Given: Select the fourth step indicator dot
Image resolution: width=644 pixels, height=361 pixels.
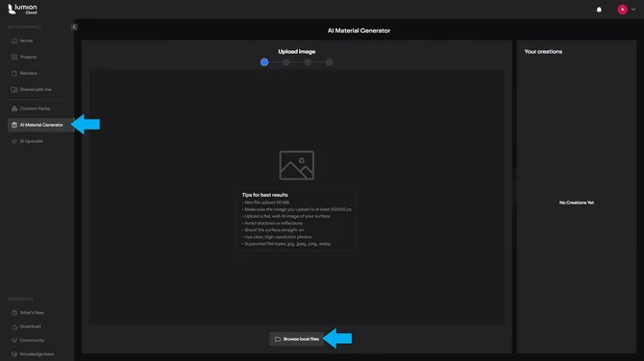Looking at the screenshot, I should coord(329,62).
